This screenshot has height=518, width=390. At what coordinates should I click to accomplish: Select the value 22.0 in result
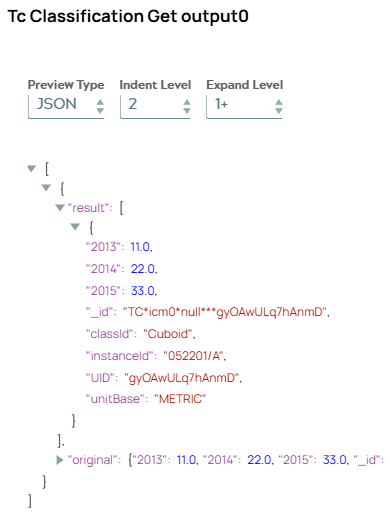[143, 269]
